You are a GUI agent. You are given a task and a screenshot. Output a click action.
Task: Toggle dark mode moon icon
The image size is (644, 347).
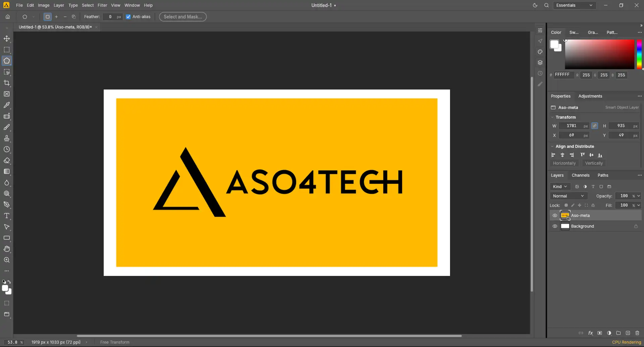coord(535,5)
